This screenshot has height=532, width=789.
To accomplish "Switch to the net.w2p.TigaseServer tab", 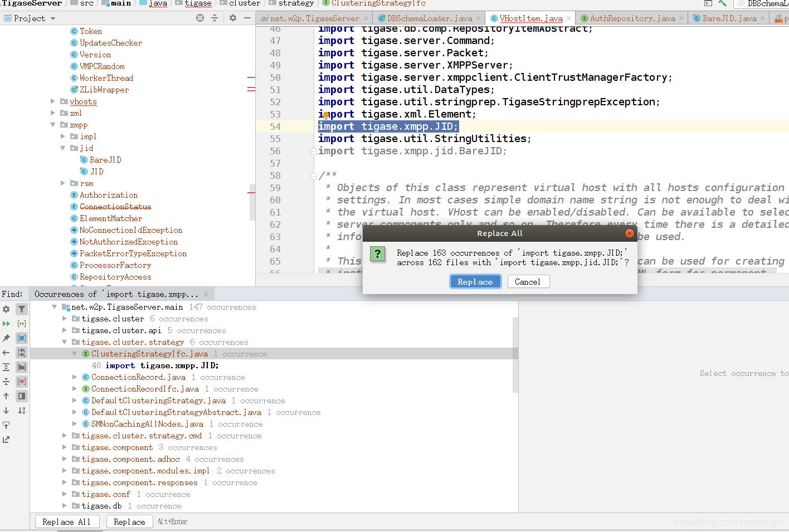I will pyautogui.click(x=314, y=18).
